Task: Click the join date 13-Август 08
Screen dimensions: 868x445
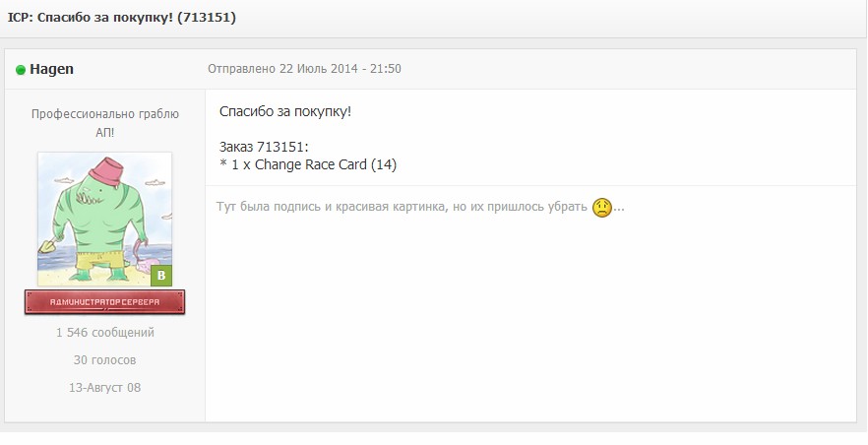Action: (104, 388)
